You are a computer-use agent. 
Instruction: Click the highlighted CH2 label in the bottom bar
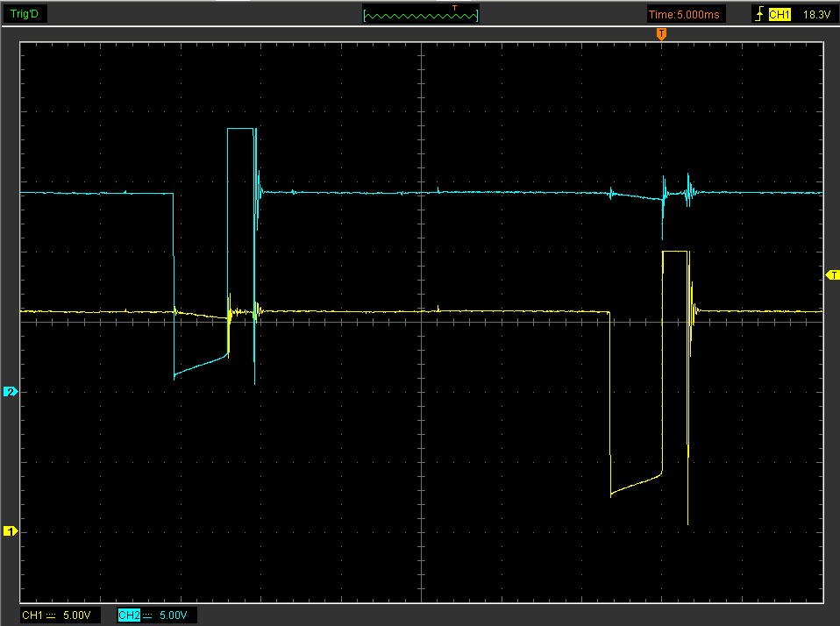pyautogui.click(x=129, y=615)
